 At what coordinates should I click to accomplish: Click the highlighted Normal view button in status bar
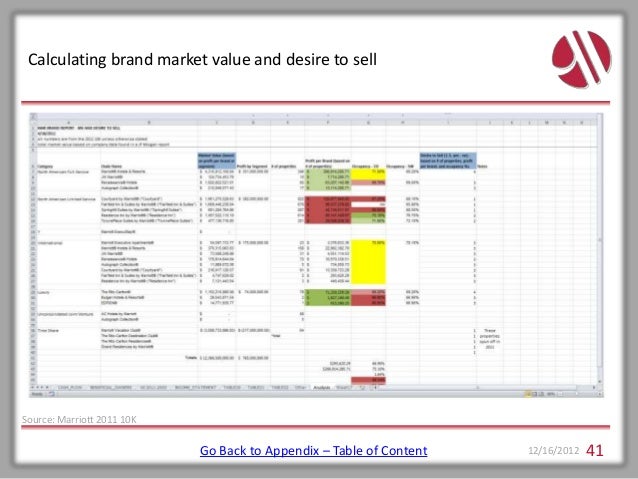click(x=528, y=394)
